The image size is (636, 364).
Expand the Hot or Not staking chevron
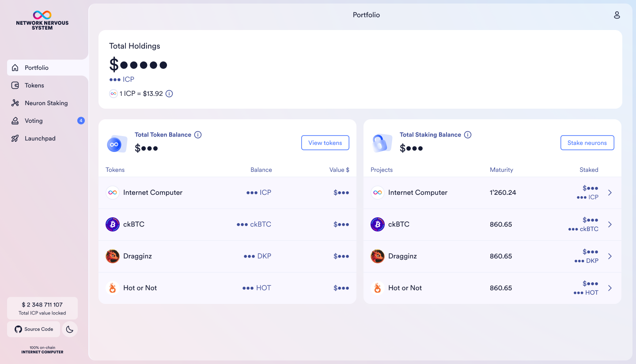(610, 288)
